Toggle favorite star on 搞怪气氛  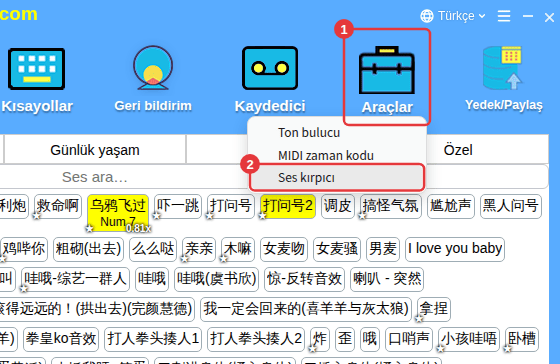click(x=362, y=215)
